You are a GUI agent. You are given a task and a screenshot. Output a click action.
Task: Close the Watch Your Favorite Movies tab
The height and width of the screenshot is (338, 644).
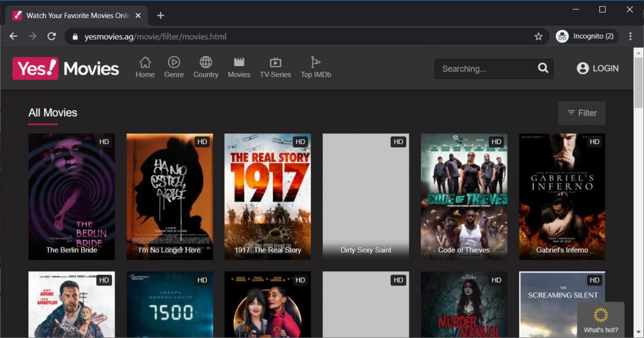click(138, 16)
